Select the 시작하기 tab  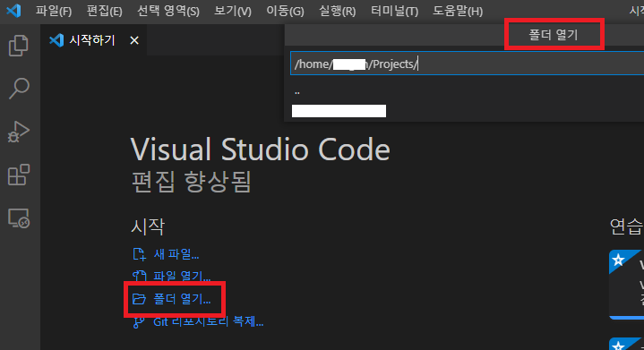(93, 40)
